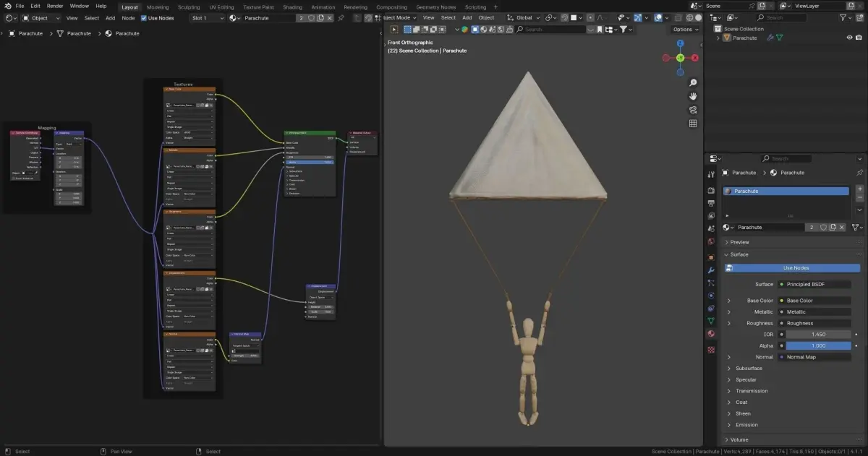Click the Parachute material slot in list
This screenshot has width=868, height=456.
click(787, 192)
